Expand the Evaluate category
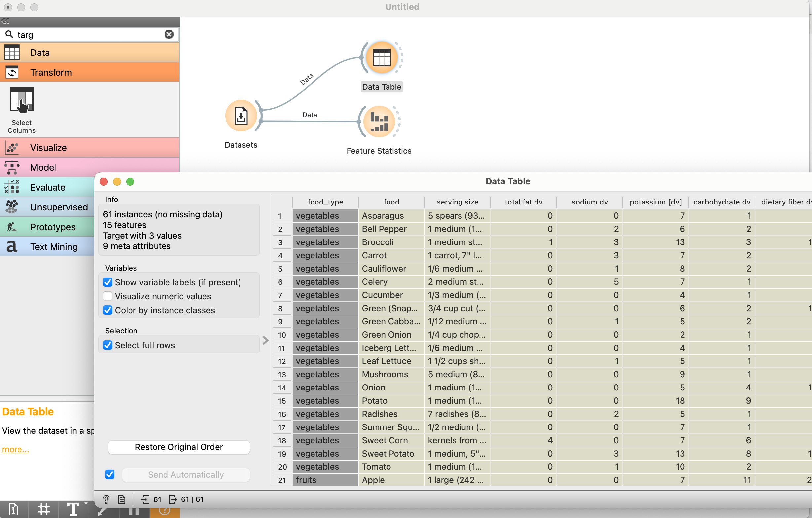The height and width of the screenshot is (518, 812). (x=47, y=187)
